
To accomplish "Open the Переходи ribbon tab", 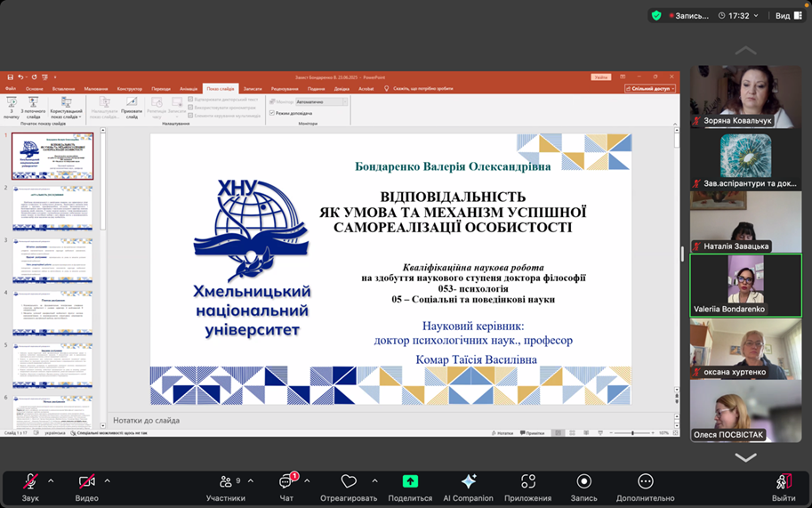I will (x=161, y=89).
